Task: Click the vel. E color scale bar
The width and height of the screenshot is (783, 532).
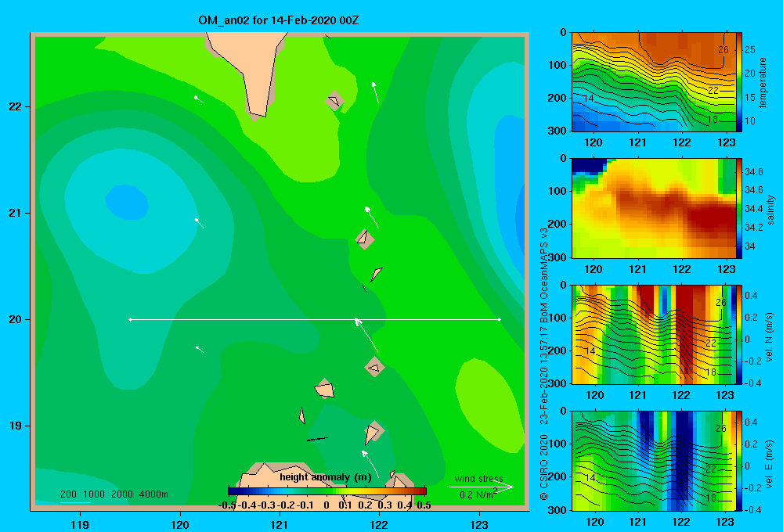Action: (739, 461)
